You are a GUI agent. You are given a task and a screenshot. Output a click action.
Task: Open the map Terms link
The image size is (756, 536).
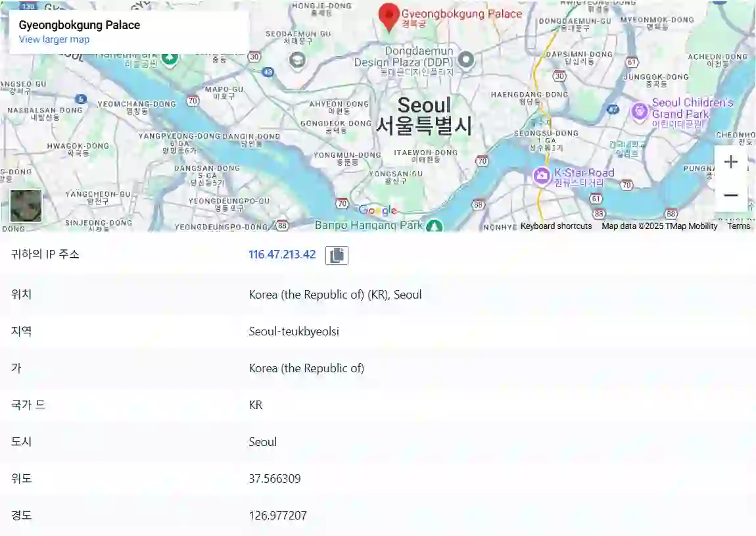739,226
